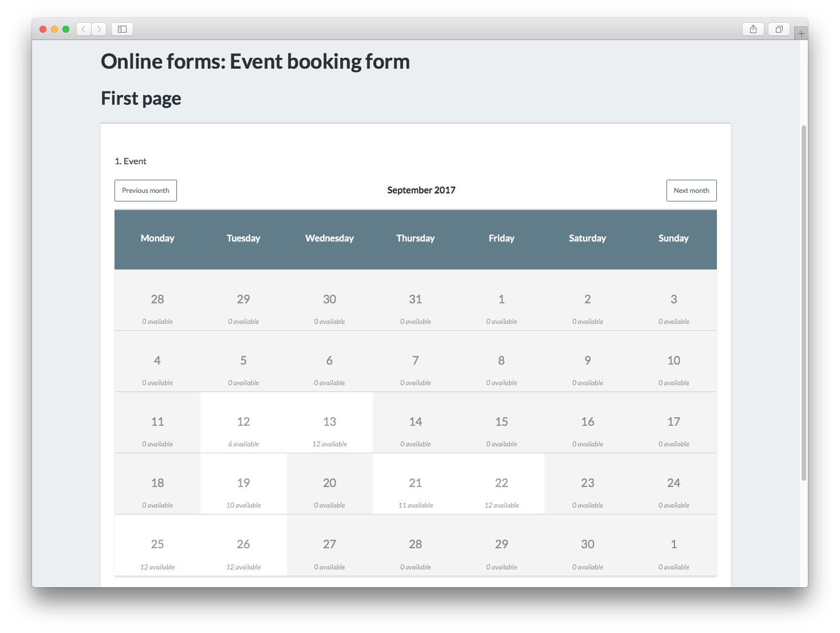This screenshot has height=633, width=840.
Task: Add a new tab with plus icon
Action: click(x=801, y=34)
